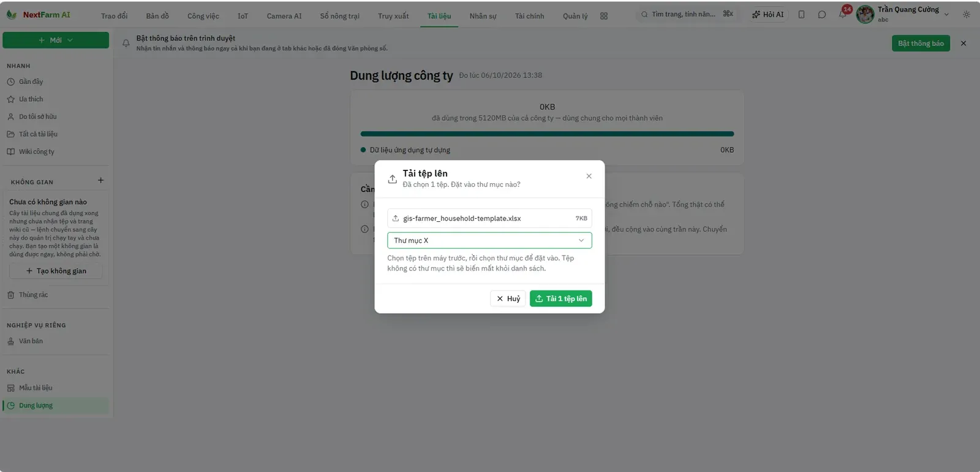
Task: Add a new space with the plus icon
Action: 100,180
